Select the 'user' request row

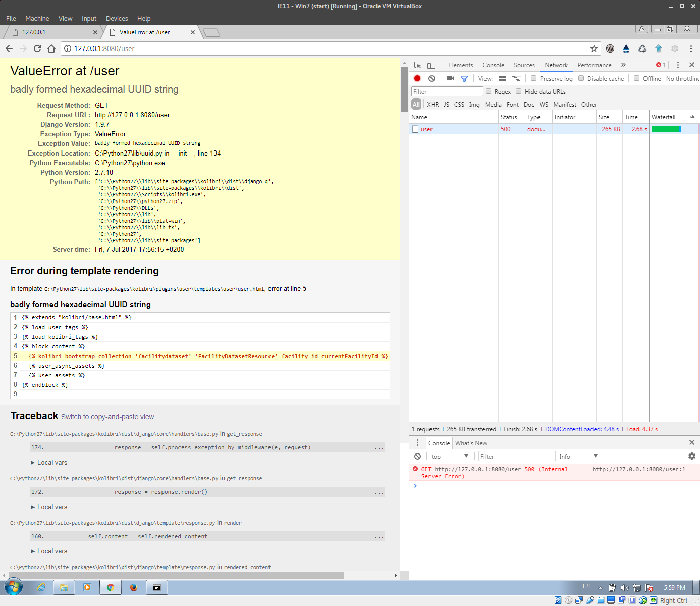[x=554, y=129]
